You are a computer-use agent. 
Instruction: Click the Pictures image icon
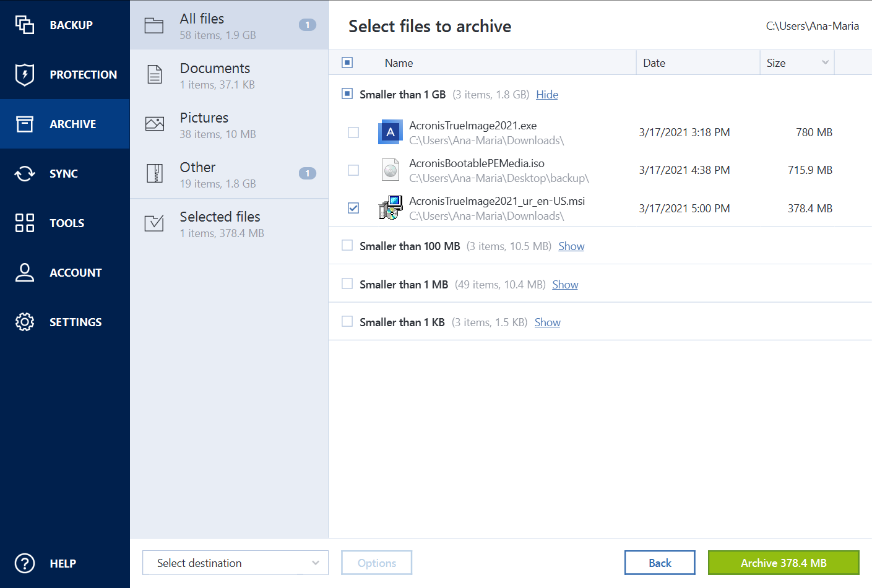point(155,124)
